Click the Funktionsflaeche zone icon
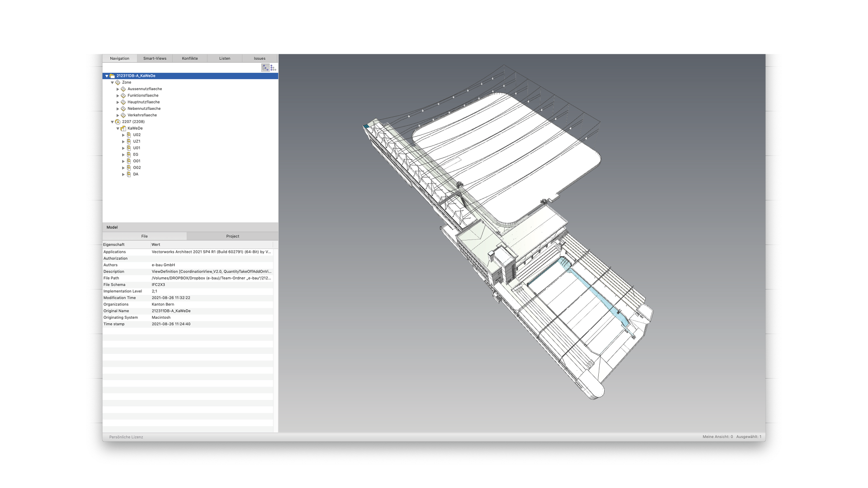Screen dimensions: 868x488 point(123,96)
